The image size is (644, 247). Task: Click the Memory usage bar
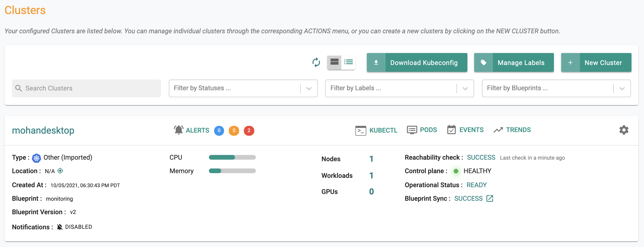click(x=232, y=171)
